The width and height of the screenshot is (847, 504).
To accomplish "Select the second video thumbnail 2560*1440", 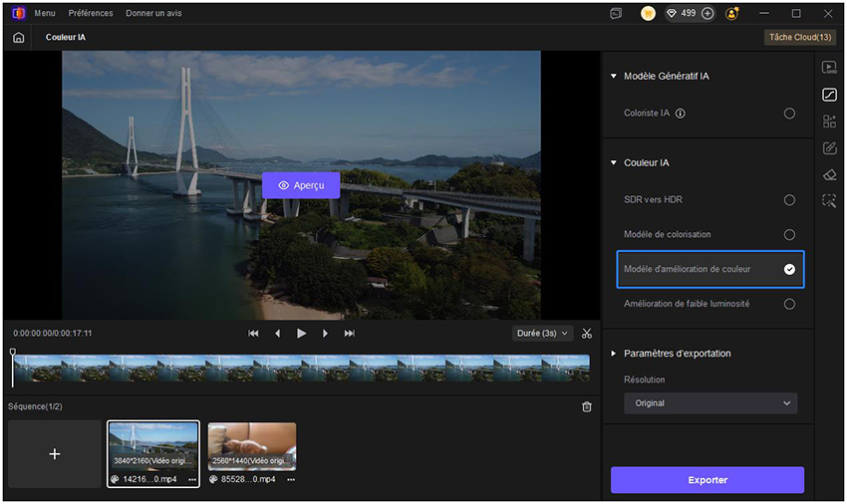I will click(252, 446).
